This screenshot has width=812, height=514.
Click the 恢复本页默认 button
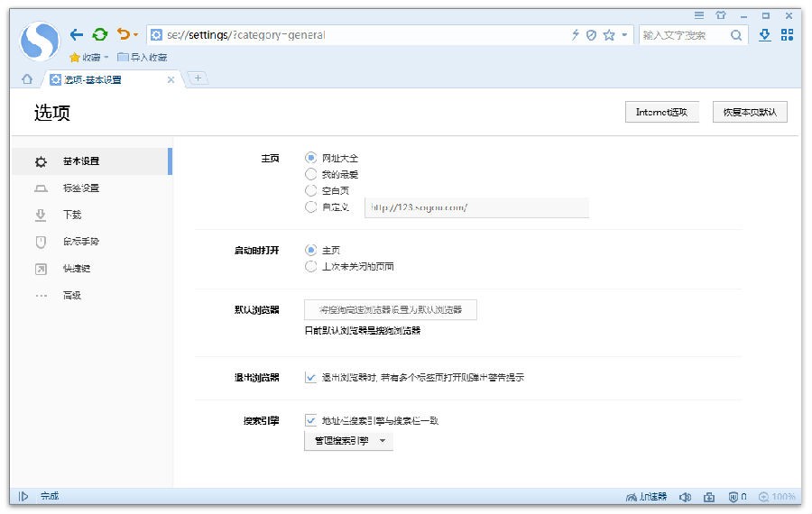(x=750, y=113)
